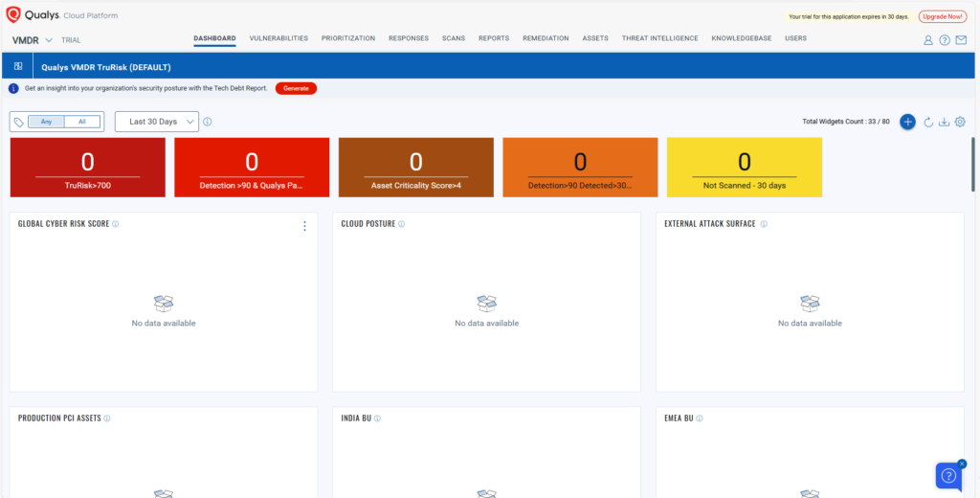Image resolution: width=980 pixels, height=498 pixels.
Task: Open the Vulnerabilities tab
Action: point(278,39)
